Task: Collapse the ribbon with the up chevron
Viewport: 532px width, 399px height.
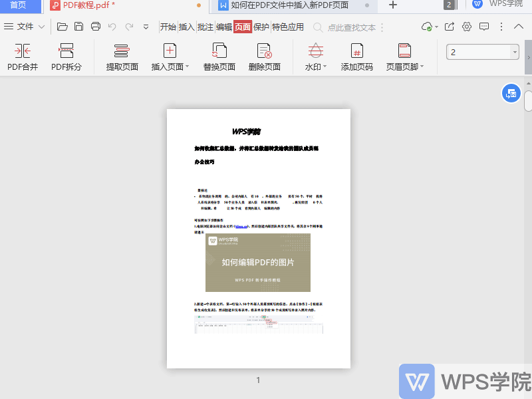Action: click(x=519, y=27)
